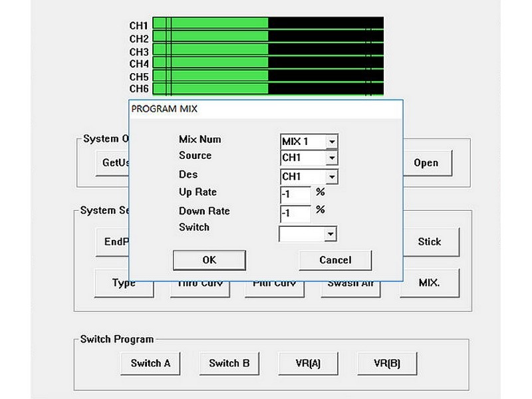This screenshot has width=532, height=399.
Task: Click the Up Rate percentage field
Action: 295,194
